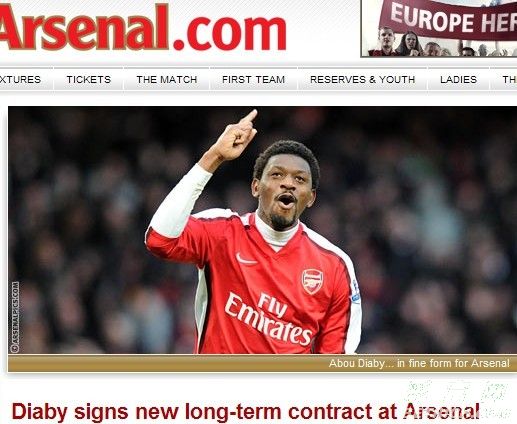Open Reserves & Youth section

(x=362, y=80)
